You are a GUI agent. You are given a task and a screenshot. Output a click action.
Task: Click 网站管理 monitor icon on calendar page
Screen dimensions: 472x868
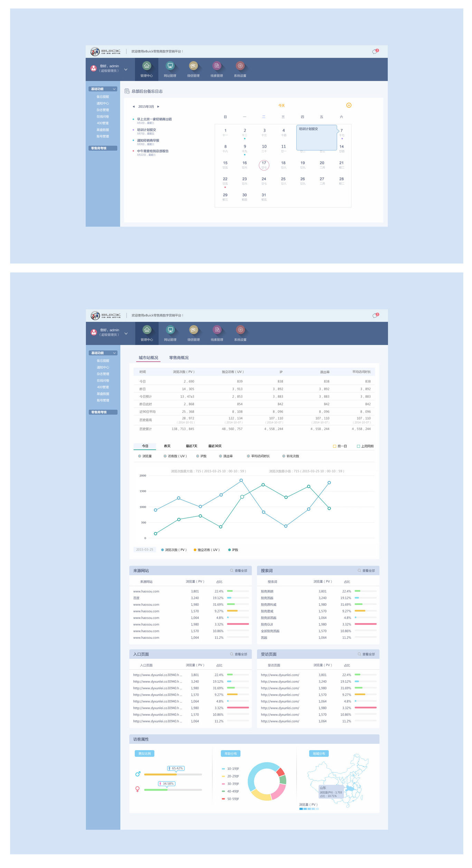tap(170, 66)
